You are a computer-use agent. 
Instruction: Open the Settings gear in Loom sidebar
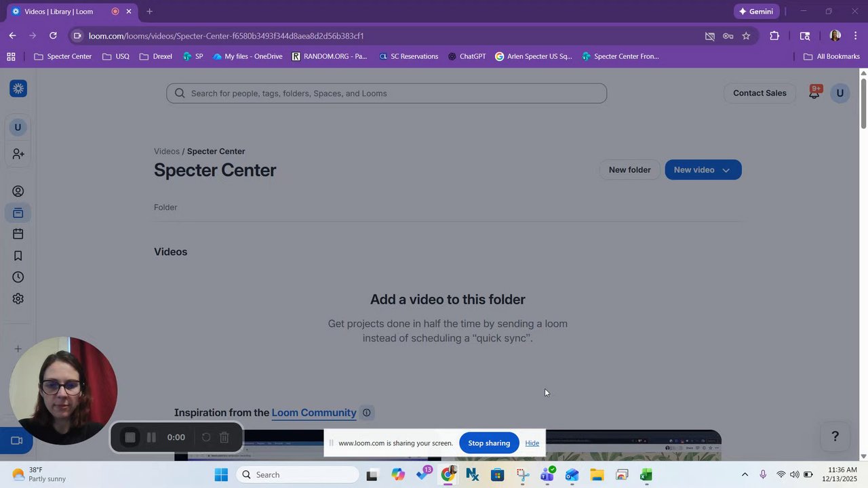[x=18, y=299]
